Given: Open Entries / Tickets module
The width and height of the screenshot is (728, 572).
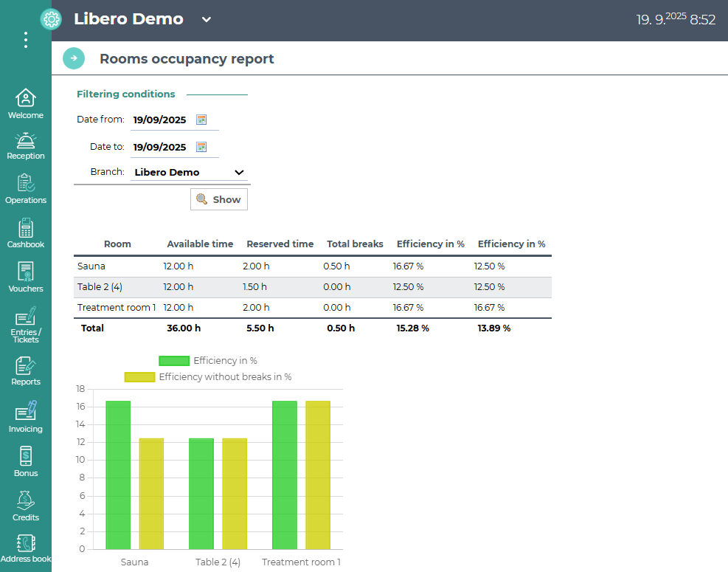Looking at the screenshot, I should click(26, 325).
